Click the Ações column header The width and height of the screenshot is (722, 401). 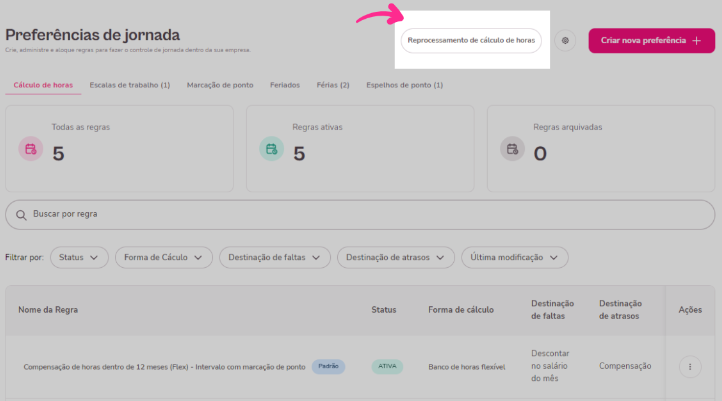pos(690,310)
